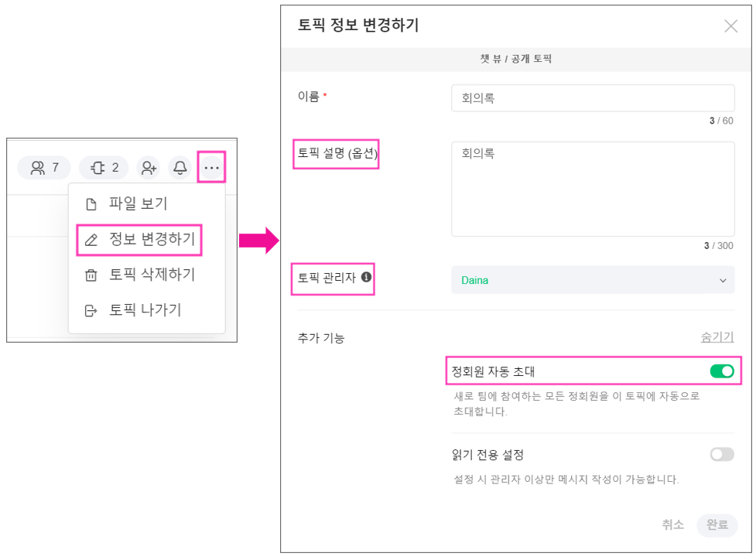This screenshot has width=756, height=560.
Task: Click the invite member icon
Action: coord(149,168)
